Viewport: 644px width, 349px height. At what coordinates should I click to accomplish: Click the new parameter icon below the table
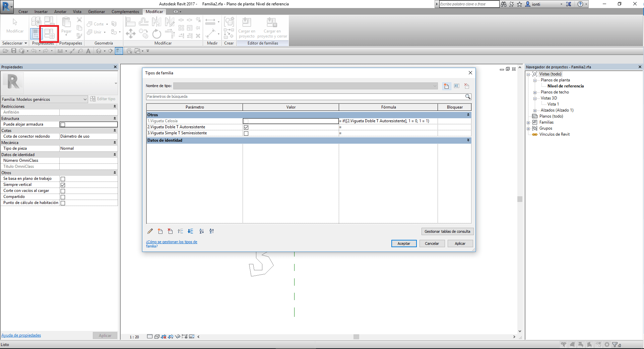pyautogui.click(x=160, y=231)
